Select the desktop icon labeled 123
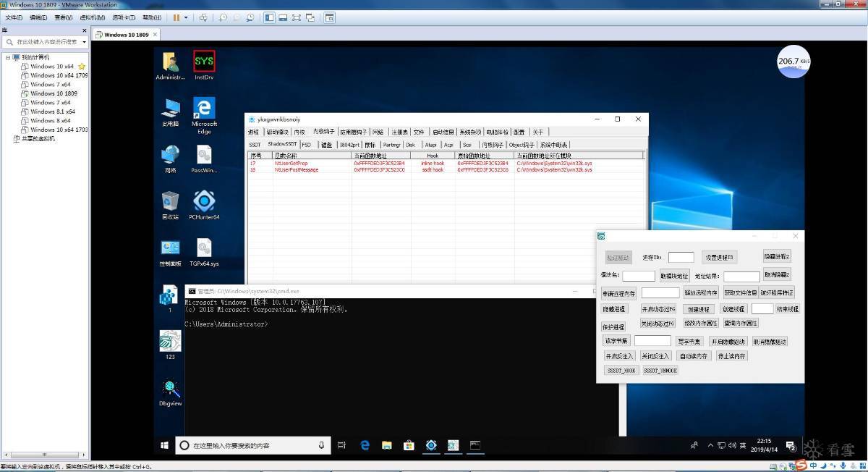 point(171,345)
